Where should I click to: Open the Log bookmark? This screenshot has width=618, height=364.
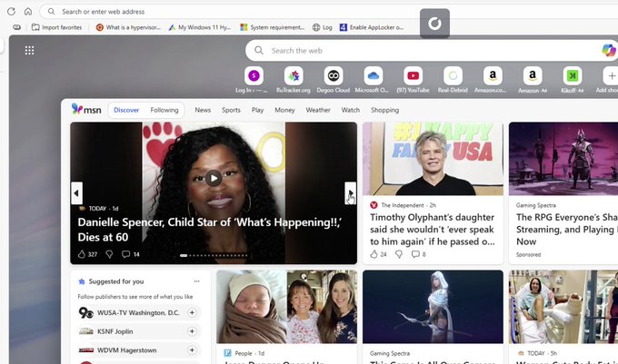(323, 27)
